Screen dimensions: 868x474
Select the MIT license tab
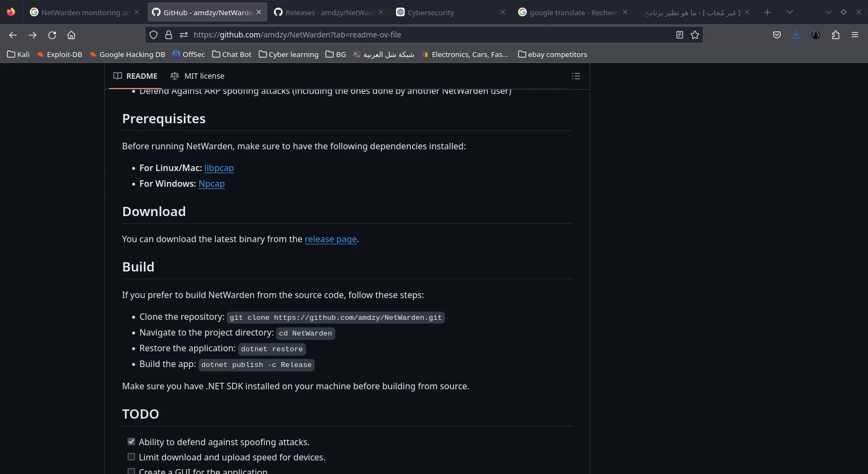(197, 76)
